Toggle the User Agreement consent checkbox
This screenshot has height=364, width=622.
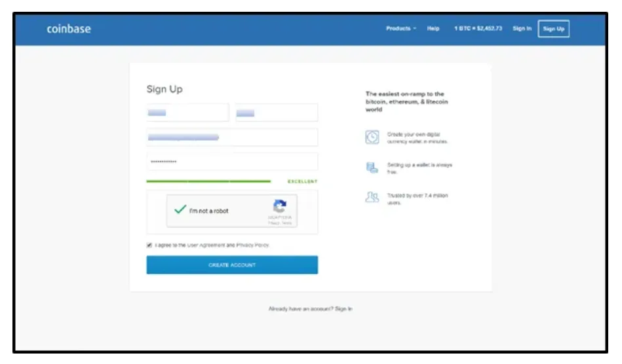pos(149,245)
